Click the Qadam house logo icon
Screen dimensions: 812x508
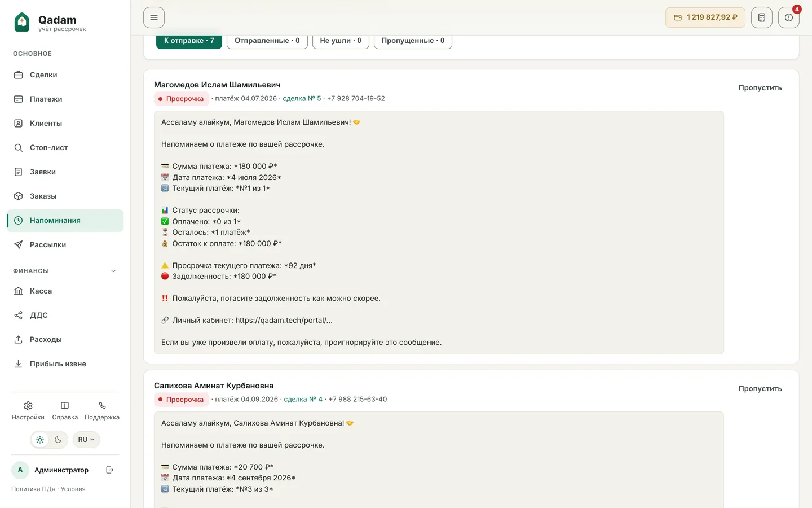pos(22,22)
